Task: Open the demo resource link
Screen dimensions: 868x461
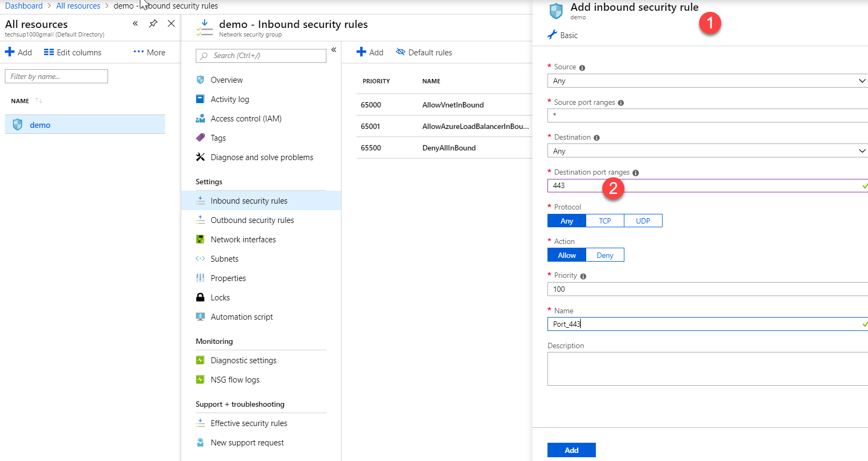Action: [40, 125]
